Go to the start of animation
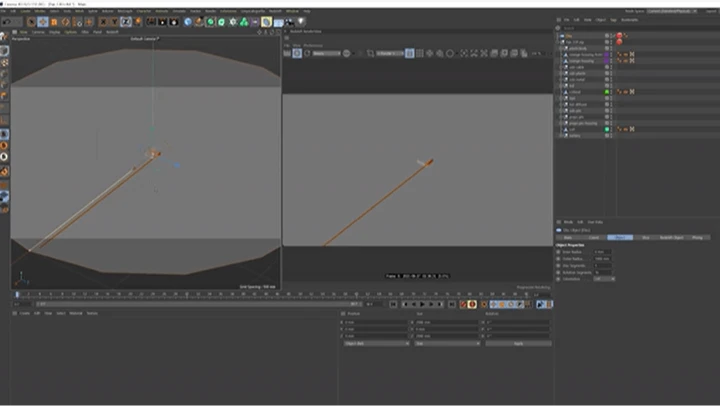720x406 pixels. click(394, 304)
